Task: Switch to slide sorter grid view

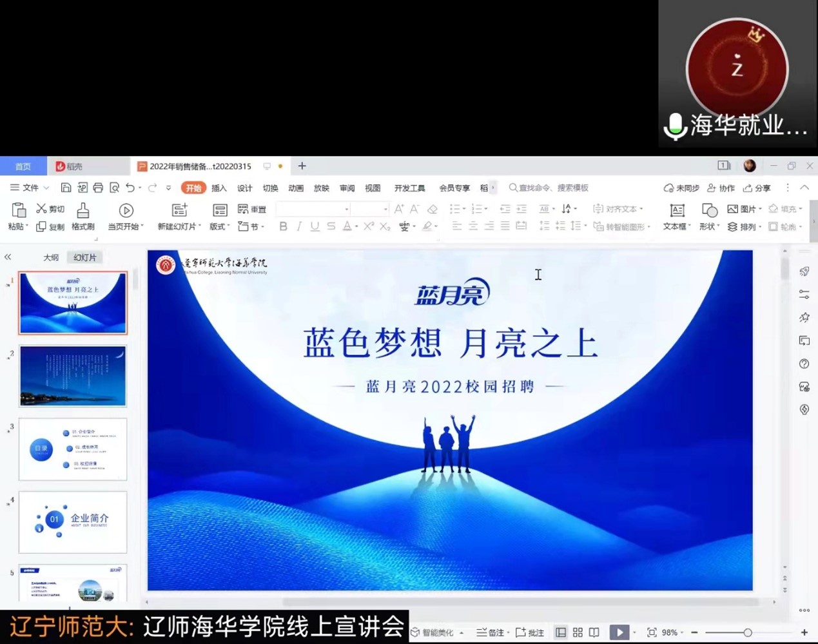Action: 578,632
